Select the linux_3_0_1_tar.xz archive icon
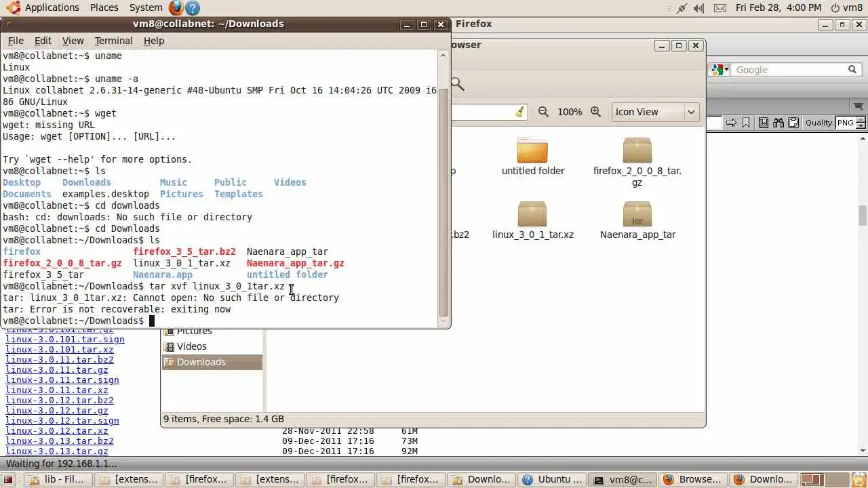Viewport: 868px width, 488px height. point(532,213)
